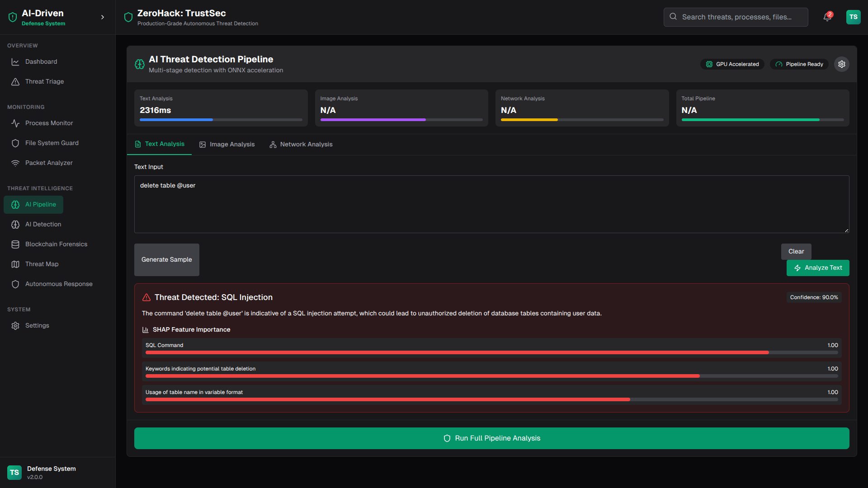Open the notifications bell icon
The image size is (868, 488).
[827, 17]
